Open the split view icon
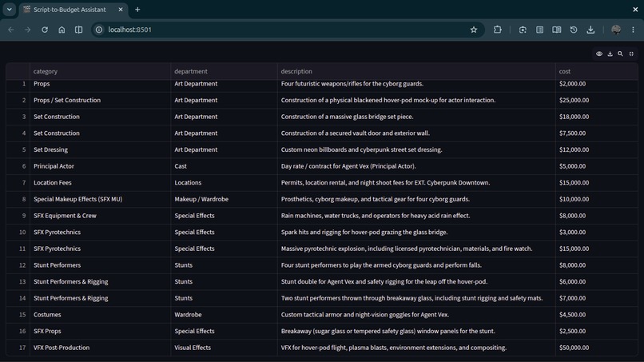Screen dimensions: 644x362 [x=78, y=30]
